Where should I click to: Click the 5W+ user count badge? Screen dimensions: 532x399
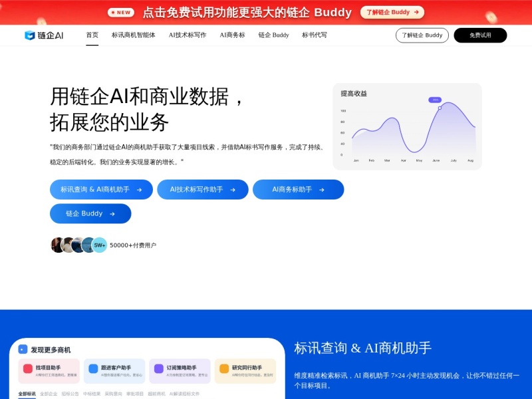(99, 245)
